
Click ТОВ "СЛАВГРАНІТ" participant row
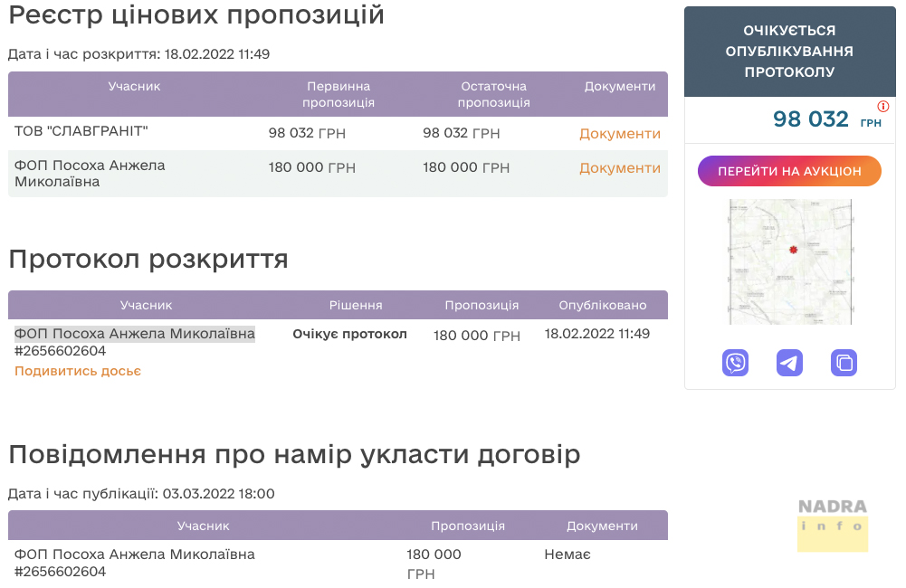click(81, 132)
